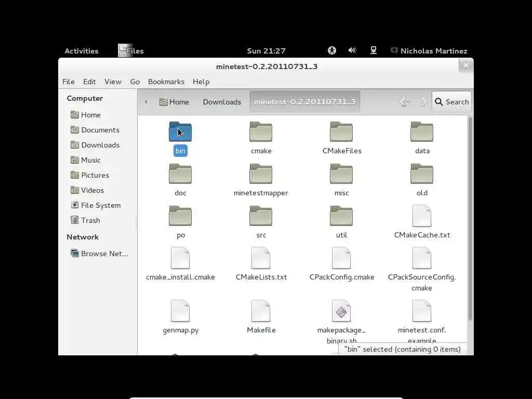This screenshot has height=399, width=532.
Task: Open the network status icon in top bar
Action: tap(373, 50)
